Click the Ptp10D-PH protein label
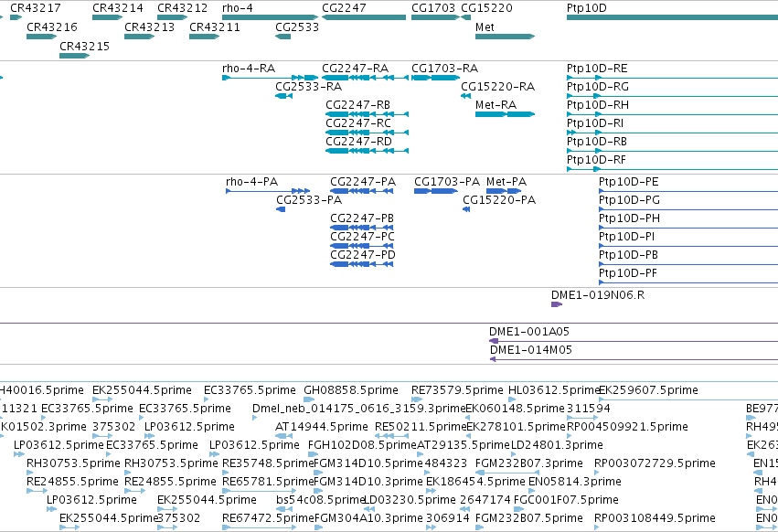Screen dimensions: 778x532 (x=629, y=218)
